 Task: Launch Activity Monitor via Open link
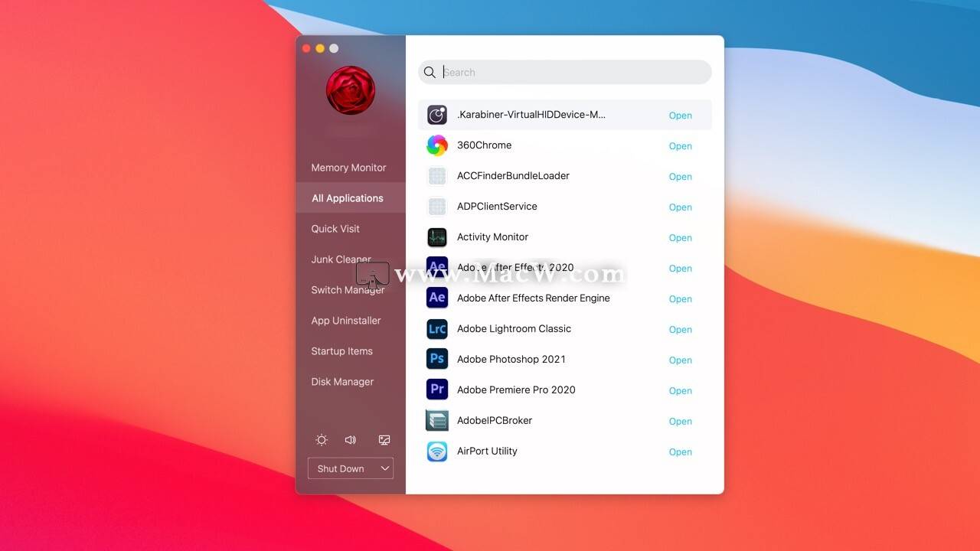point(681,238)
